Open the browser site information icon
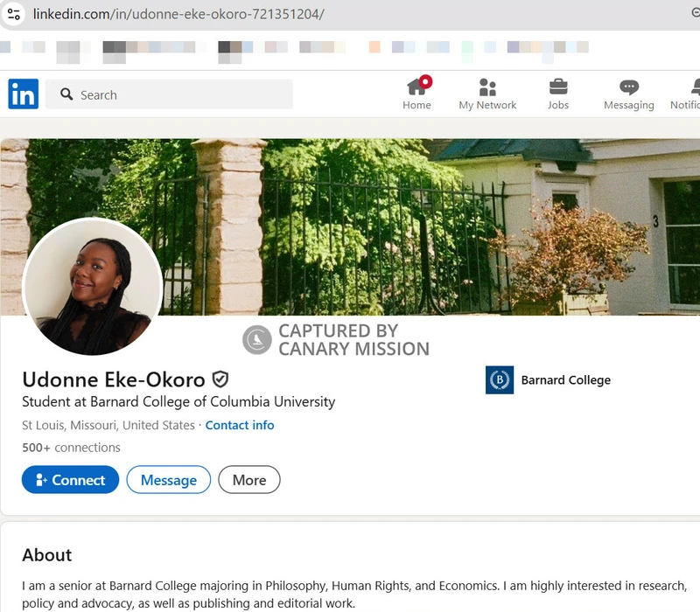This screenshot has height=612, width=700. coord(14,14)
